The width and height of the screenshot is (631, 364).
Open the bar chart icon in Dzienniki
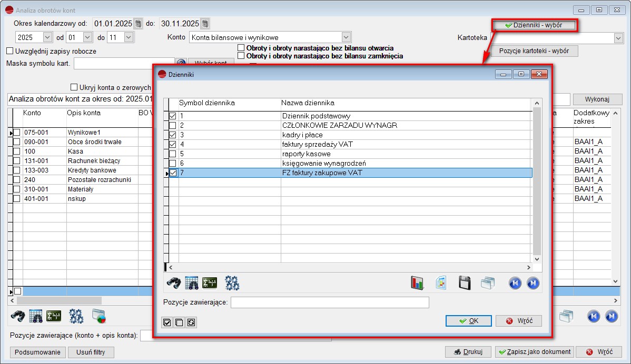pos(417,283)
